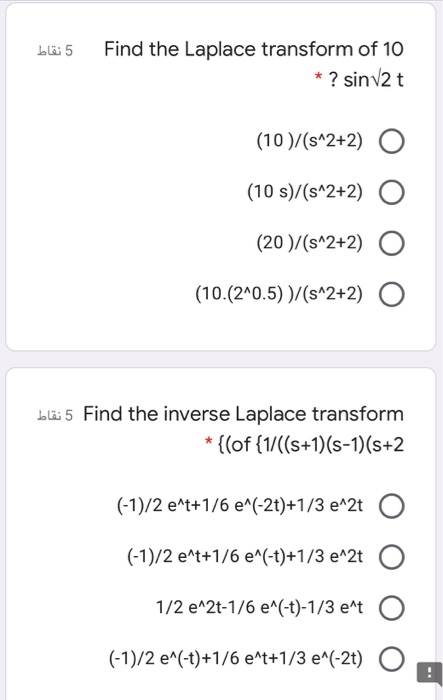Click answer text 1/2 e^2t-1/6 e^(-t)-1/3 e^t
The image size is (443, 700).
pyautogui.click(x=259, y=607)
